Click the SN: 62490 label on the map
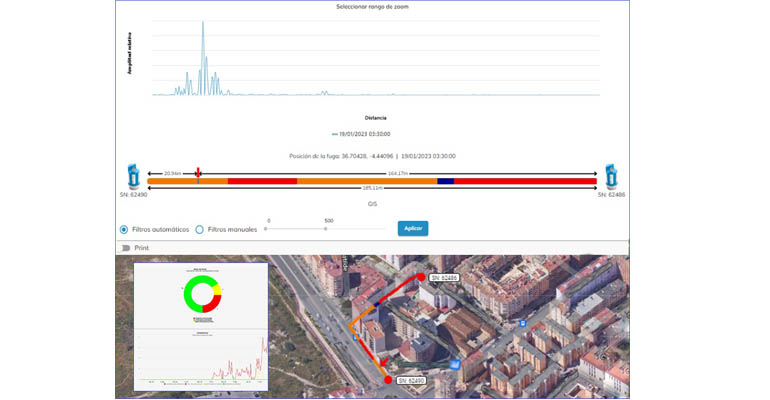This screenshot has width=770, height=400. click(411, 380)
